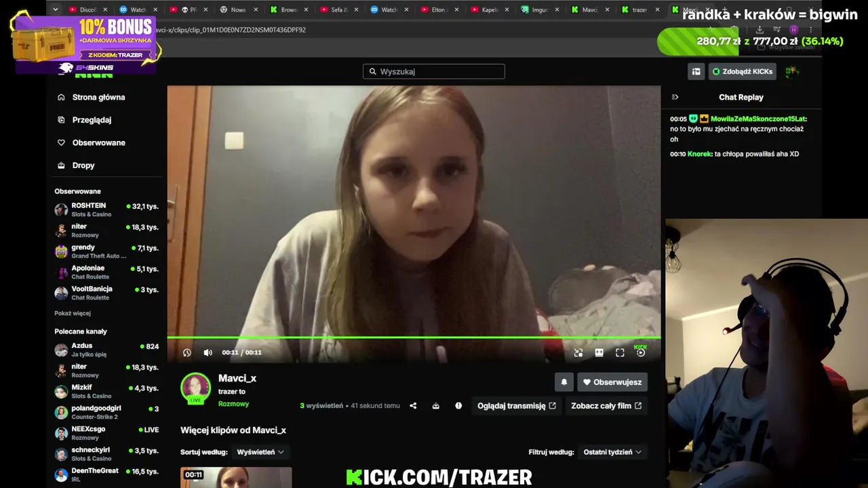Click the panel layout icon beside Zdobądź KICKs
Image resolution: width=868 pixels, height=488 pixels.
696,71
